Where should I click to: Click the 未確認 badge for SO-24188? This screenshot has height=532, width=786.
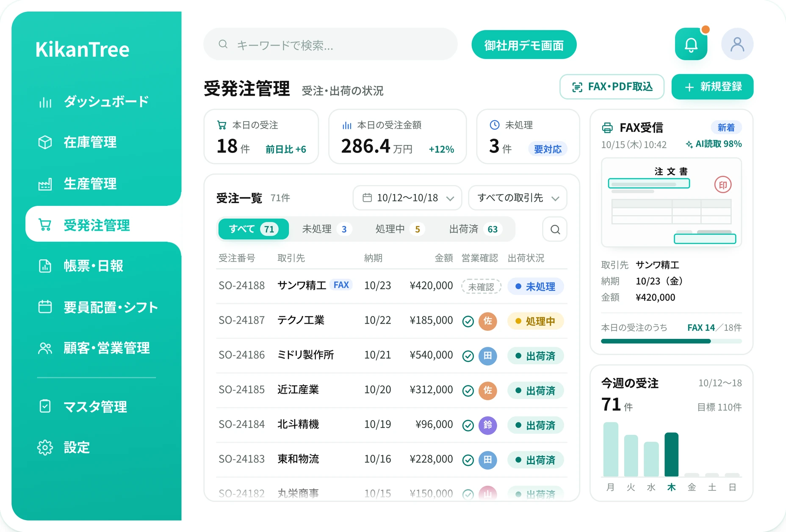(481, 287)
